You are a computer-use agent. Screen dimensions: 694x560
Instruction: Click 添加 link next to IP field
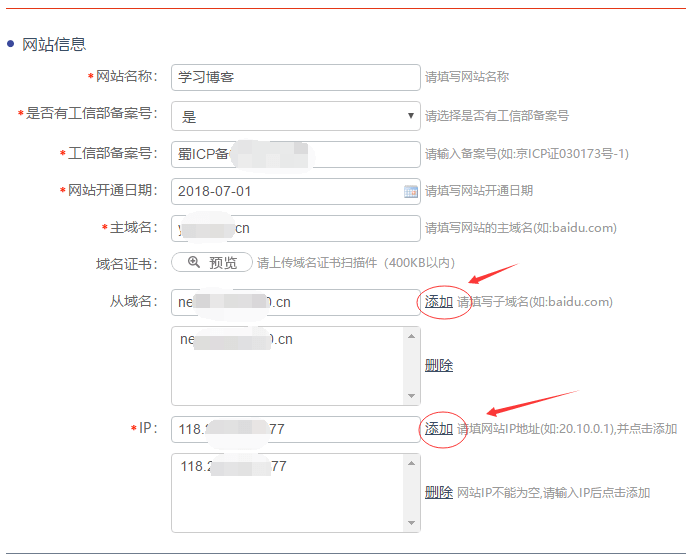(x=439, y=428)
